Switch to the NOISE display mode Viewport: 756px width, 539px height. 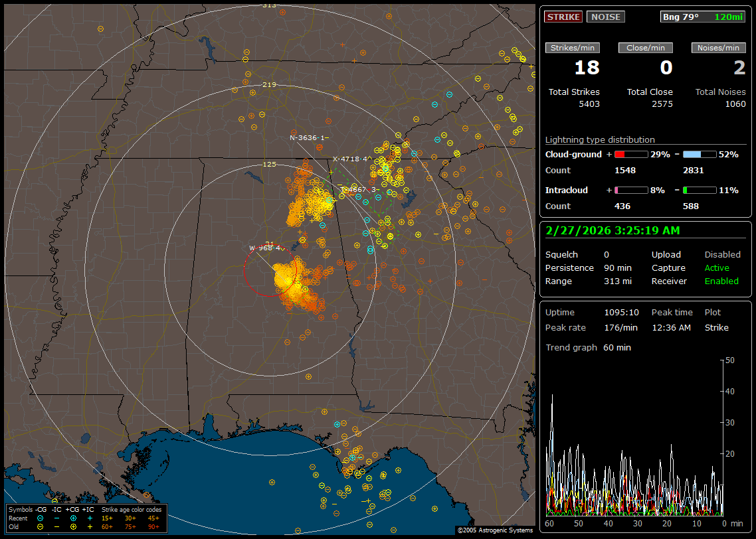click(x=605, y=17)
